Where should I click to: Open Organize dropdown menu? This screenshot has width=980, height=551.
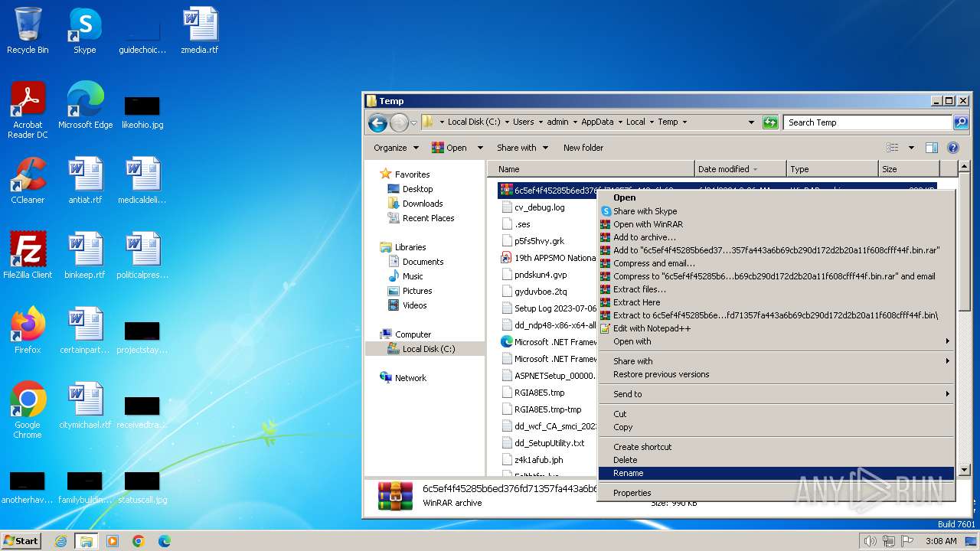(x=396, y=148)
